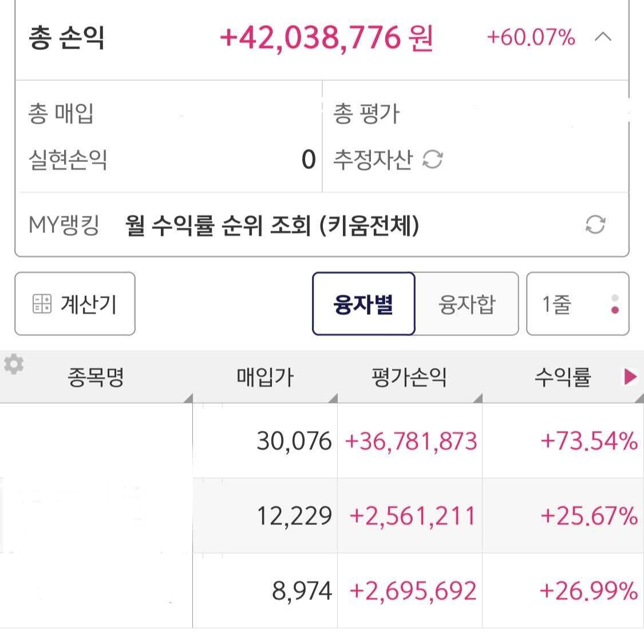This screenshot has width=644, height=644.
Task: Open options via the vertical dots icon
Action: coord(615,304)
